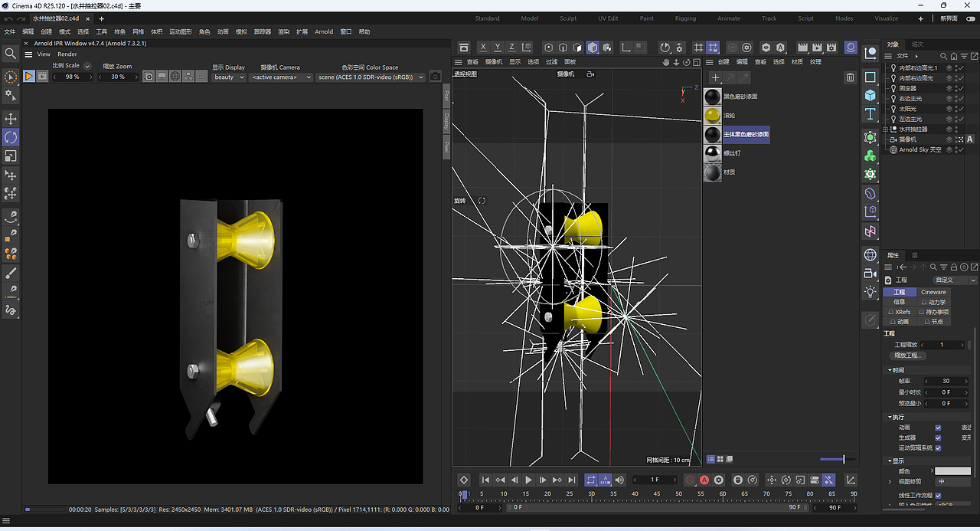Start the Arnold IPR render play button
The height and width of the screenshot is (531, 980).
coord(28,76)
